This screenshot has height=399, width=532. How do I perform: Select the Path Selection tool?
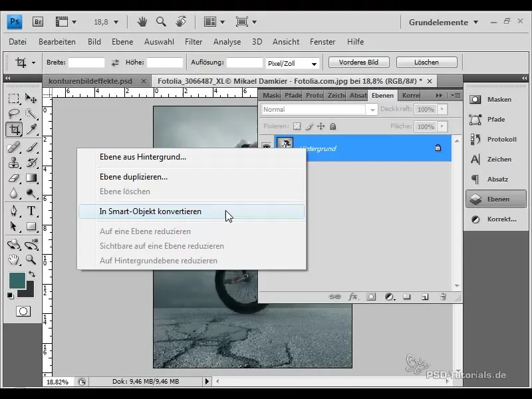click(x=14, y=226)
